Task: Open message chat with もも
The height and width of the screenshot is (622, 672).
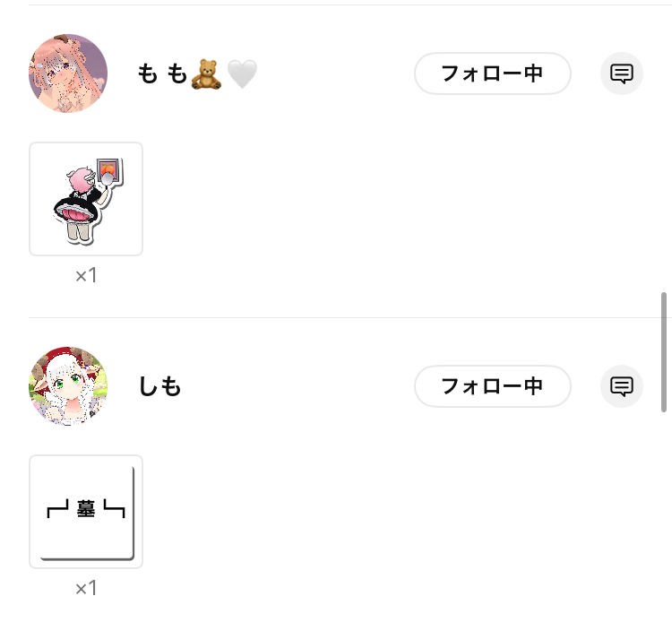Action: tap(622, 73)
